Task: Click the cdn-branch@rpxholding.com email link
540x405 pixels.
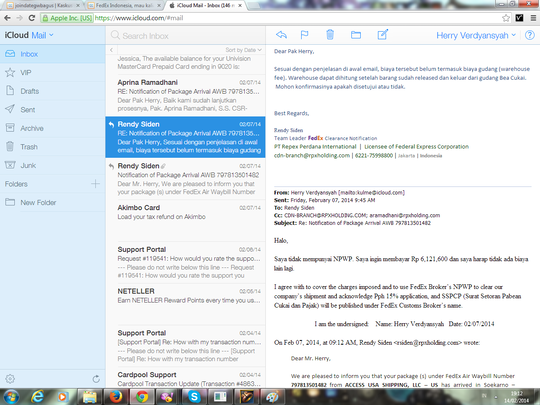Action: pyautogui.click(x=312, y=156)
